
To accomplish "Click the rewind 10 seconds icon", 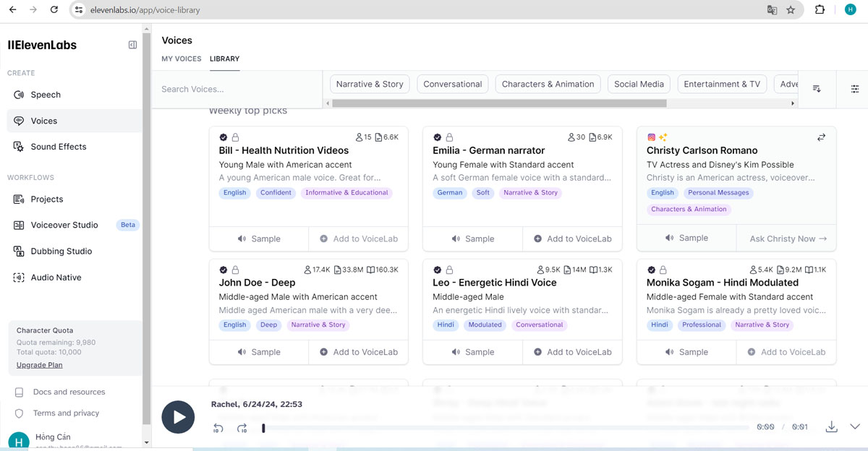I will click(218, 428).
